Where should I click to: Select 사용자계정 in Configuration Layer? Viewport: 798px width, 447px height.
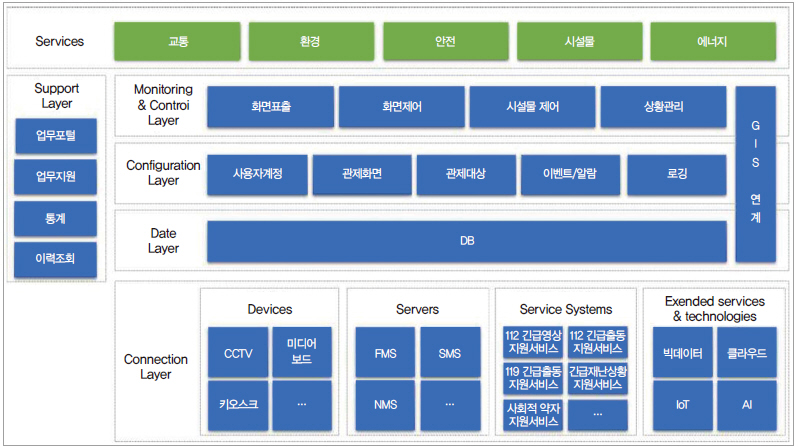(257, 174)
